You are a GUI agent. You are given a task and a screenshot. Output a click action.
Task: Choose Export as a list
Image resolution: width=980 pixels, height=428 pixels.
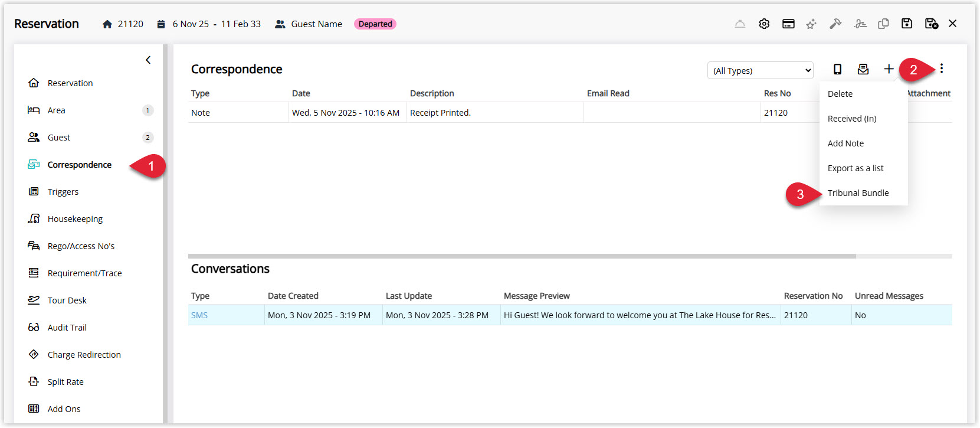point(863,168)
